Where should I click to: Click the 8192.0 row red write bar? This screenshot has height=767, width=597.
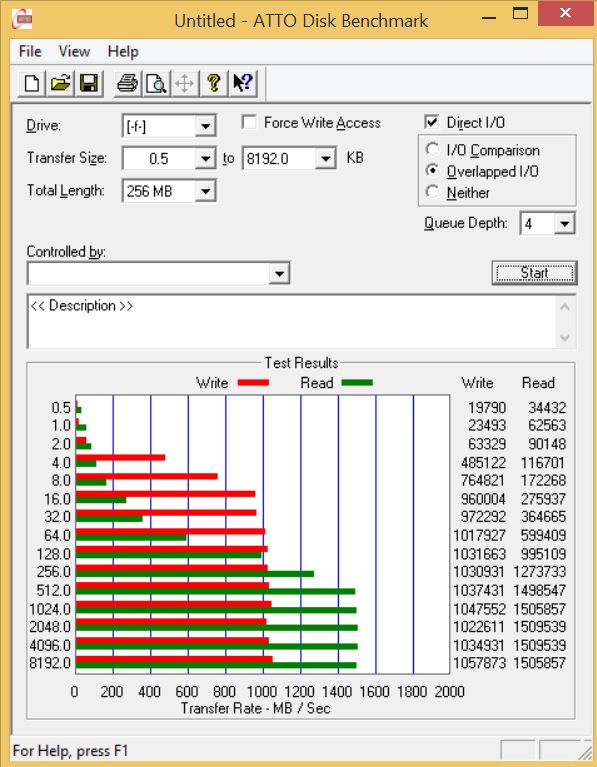(x=174, y=659)
